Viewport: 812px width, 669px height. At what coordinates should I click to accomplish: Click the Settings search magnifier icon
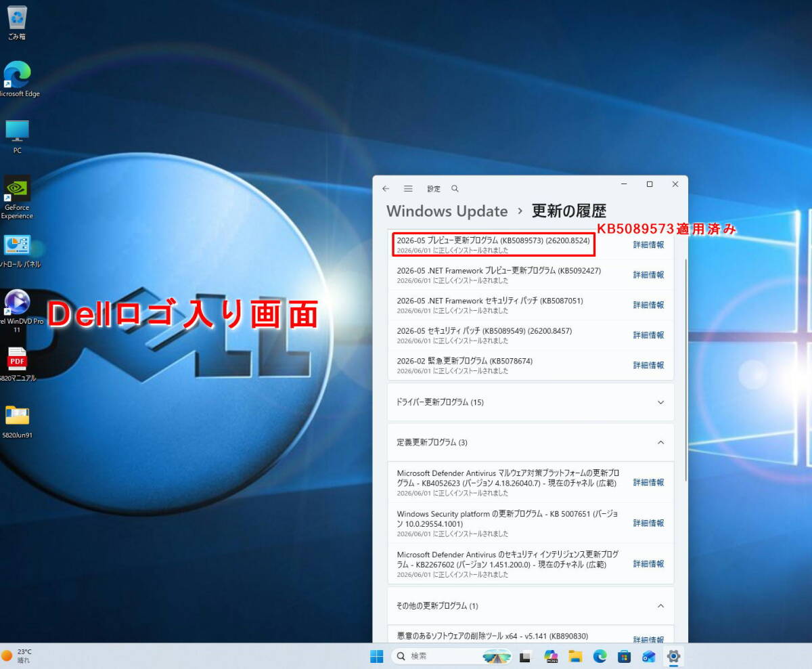[x=455, y=189]
